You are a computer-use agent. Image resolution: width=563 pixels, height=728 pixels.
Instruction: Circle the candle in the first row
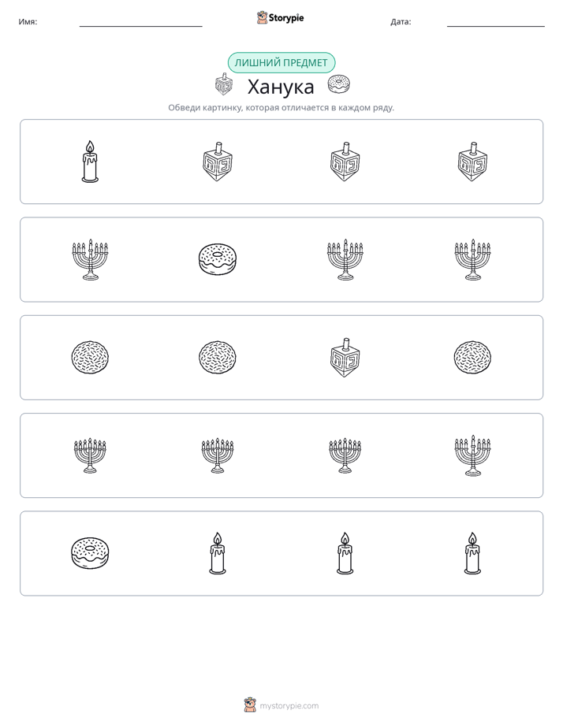[90, 161]
